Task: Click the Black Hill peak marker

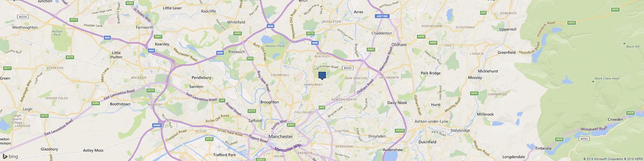Action: coord(624,43)
